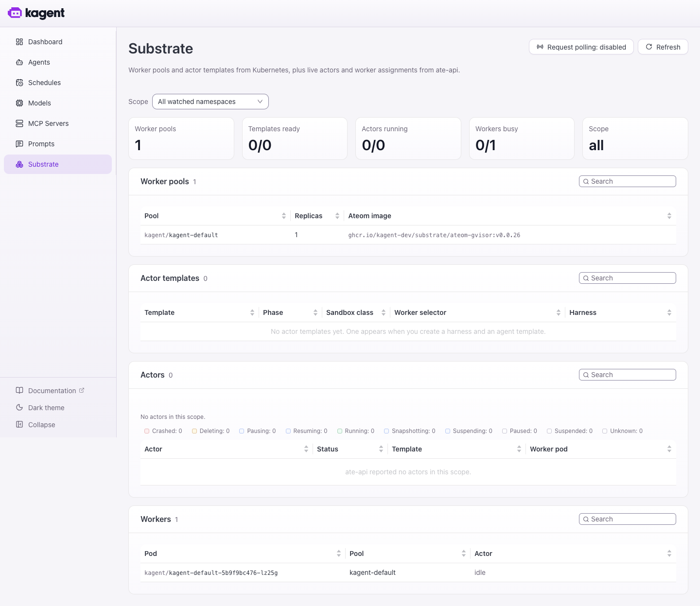Click the external link icon beside Documentation
The width and height of the screenshot is (700, 606).
tap(82, 390)
